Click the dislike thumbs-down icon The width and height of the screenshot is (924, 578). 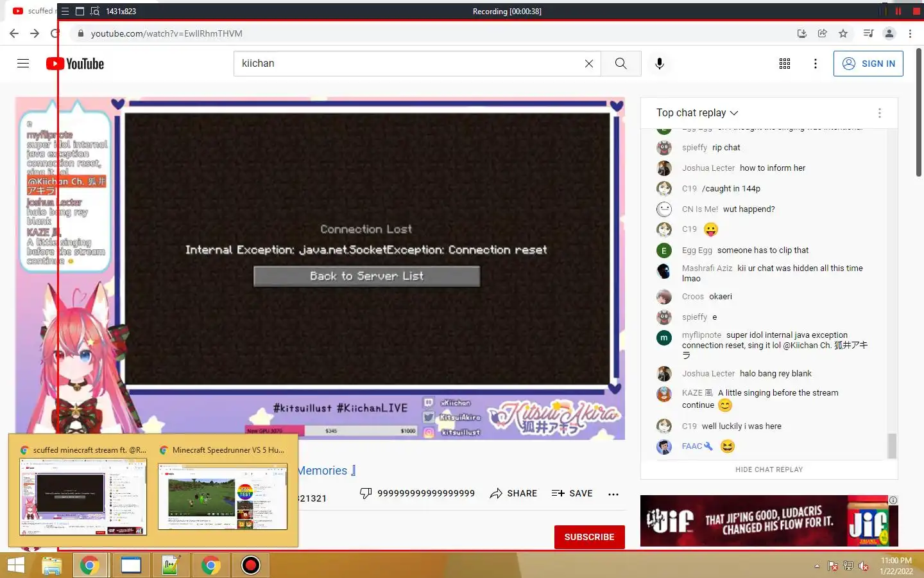366,493
